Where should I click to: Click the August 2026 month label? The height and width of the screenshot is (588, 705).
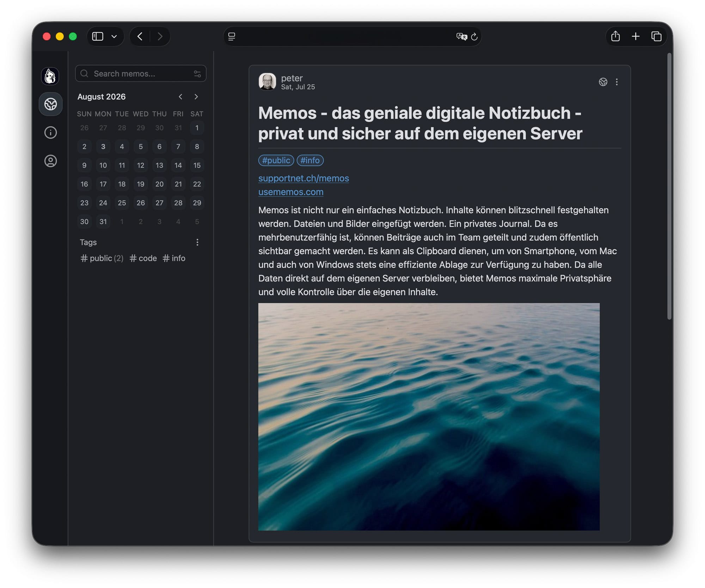102,97
